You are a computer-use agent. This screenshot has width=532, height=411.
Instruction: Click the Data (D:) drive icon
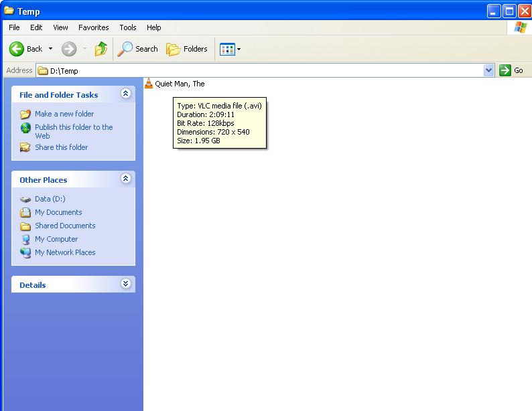coord(25,199)
